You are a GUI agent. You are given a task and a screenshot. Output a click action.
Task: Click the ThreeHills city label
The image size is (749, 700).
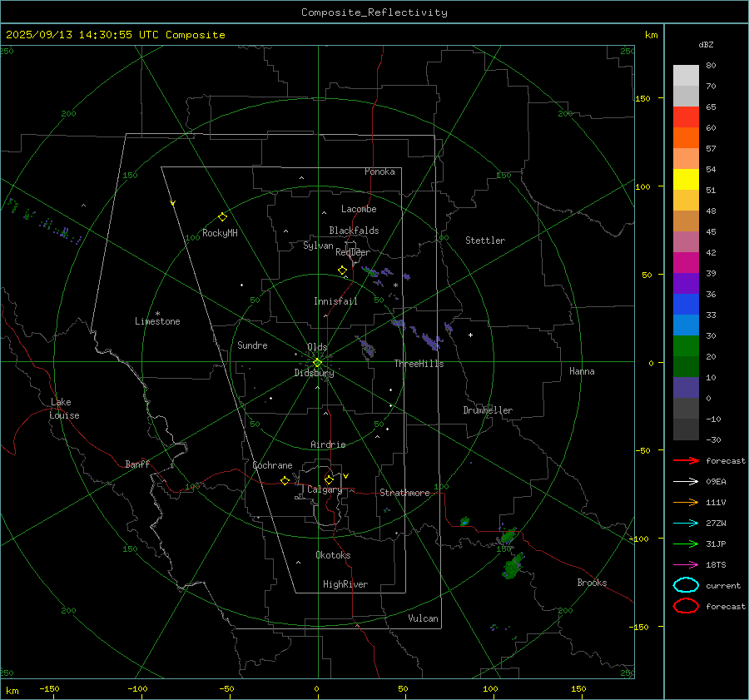419,364
